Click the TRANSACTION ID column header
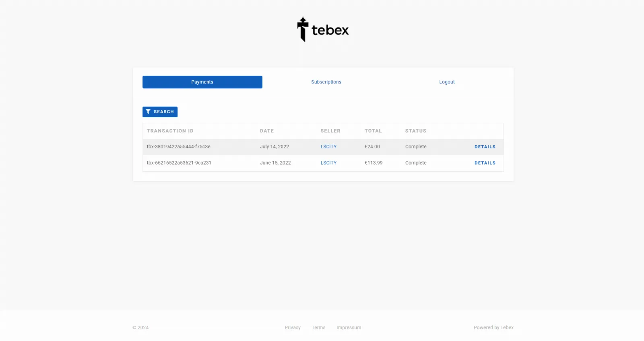 point(170,131)
